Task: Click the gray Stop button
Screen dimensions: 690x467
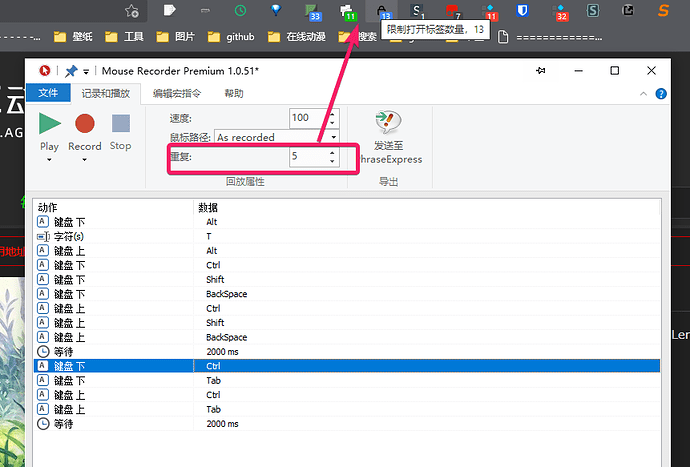Action: [120, 124]
